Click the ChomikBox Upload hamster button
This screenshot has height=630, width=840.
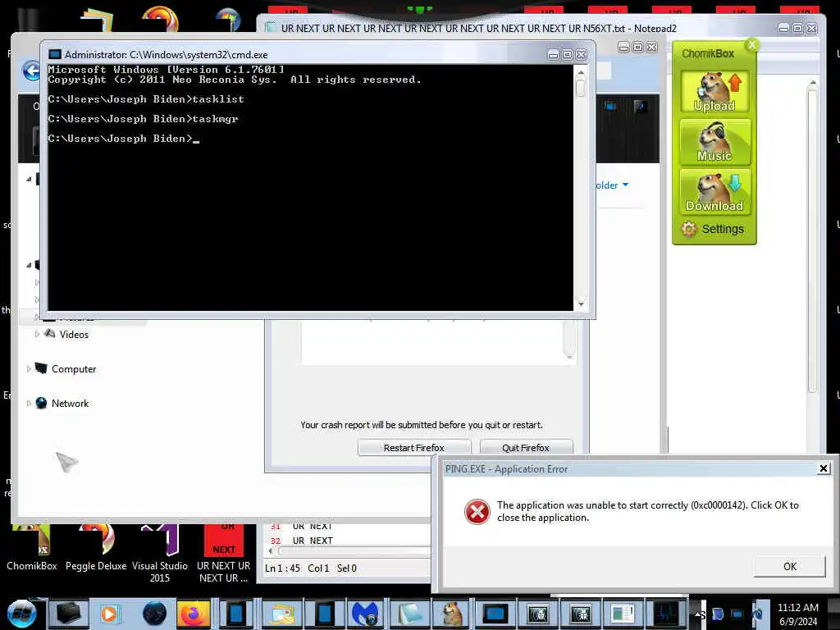click(714, 92)
